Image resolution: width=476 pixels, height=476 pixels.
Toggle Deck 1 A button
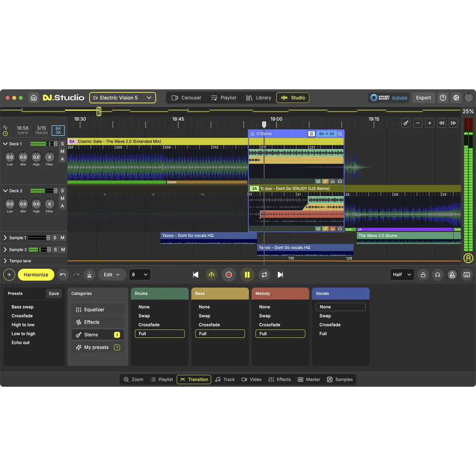tap(63, 159)
